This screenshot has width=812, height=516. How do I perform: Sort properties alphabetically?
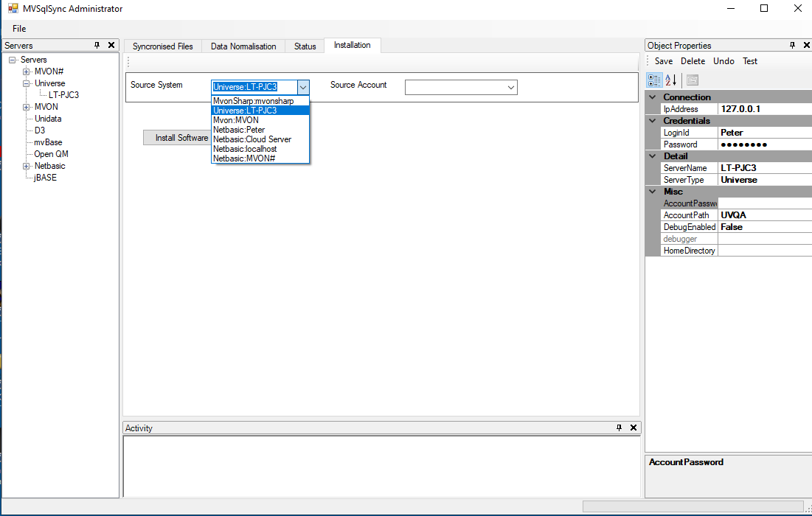pos(670,80)
